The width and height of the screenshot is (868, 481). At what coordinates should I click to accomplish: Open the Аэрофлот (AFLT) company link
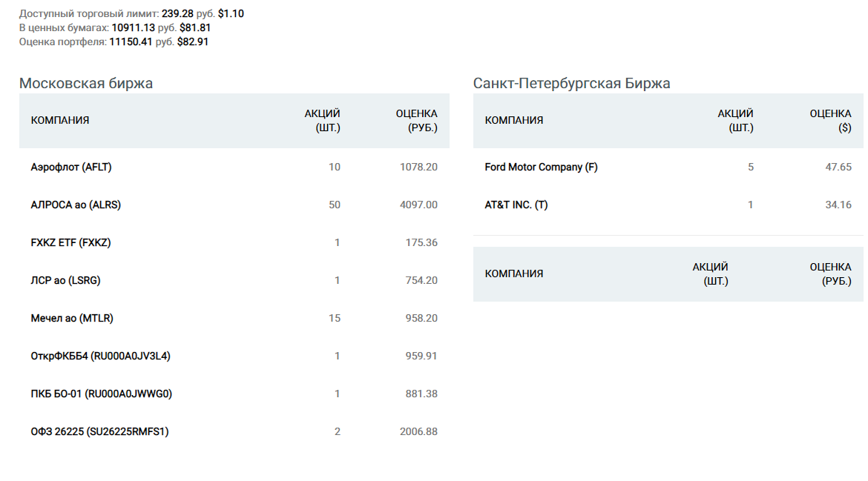click(71, 167)
